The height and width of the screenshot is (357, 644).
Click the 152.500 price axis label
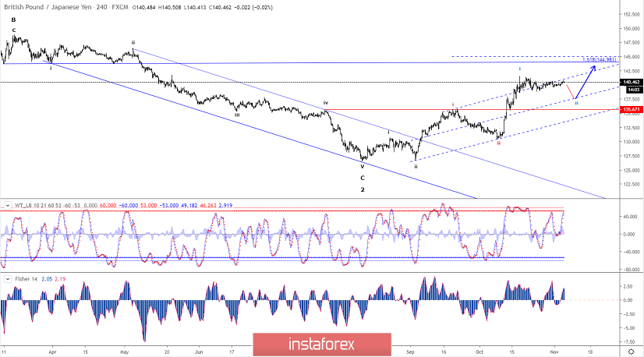click(x=632, y=14)
